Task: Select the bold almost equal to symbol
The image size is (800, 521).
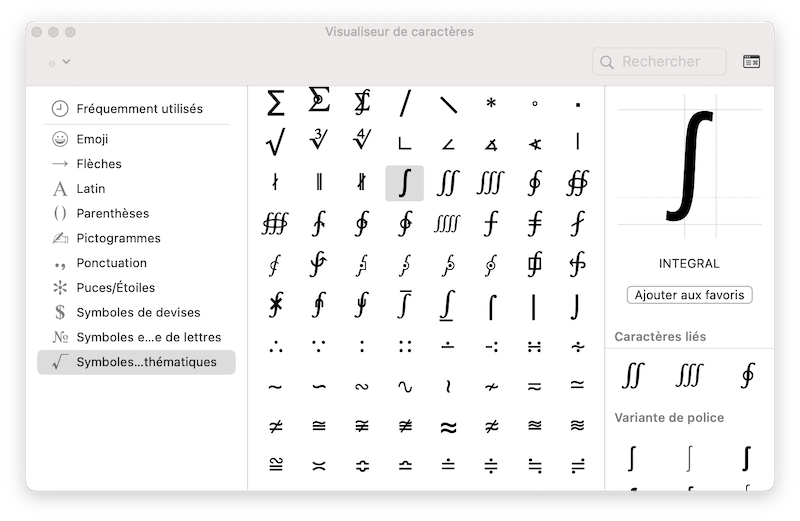Action: coord(448,427)
